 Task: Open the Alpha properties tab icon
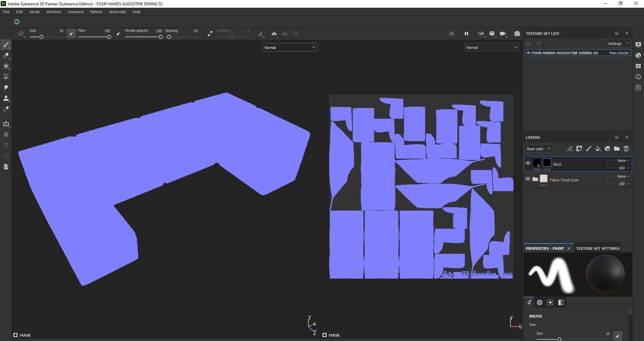pyautogui.click(x=540, y=302)
